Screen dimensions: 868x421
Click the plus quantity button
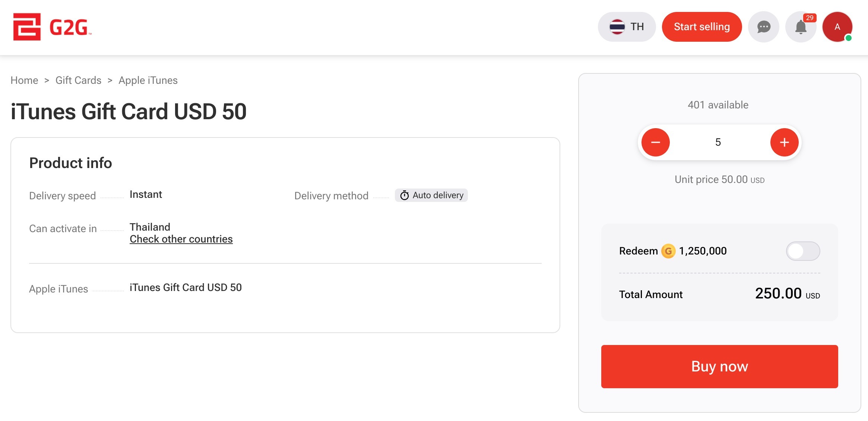click(x=785, y=142)
